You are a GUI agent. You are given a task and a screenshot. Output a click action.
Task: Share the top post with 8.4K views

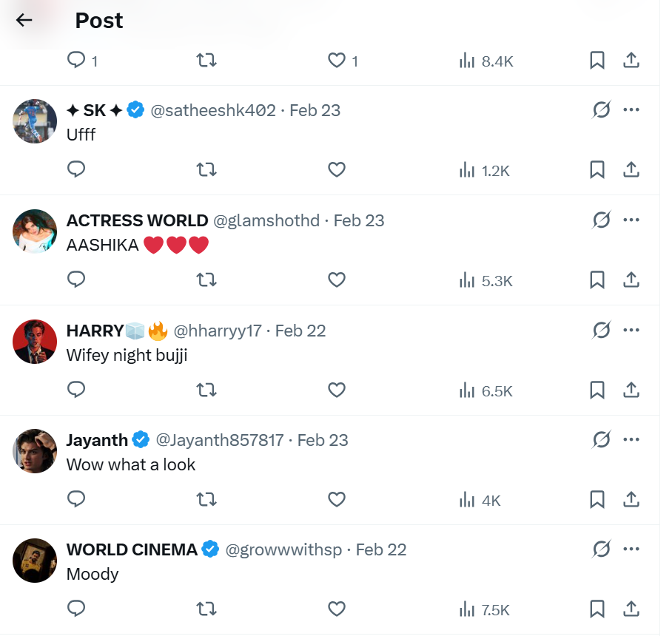click(x=631, y=61)
